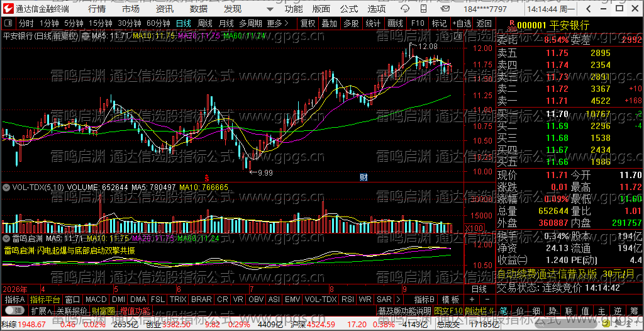Viewport: 644px width, 331px height.
Task: Switch to the 60分钟 chart
Action: [x=158, y=23]
